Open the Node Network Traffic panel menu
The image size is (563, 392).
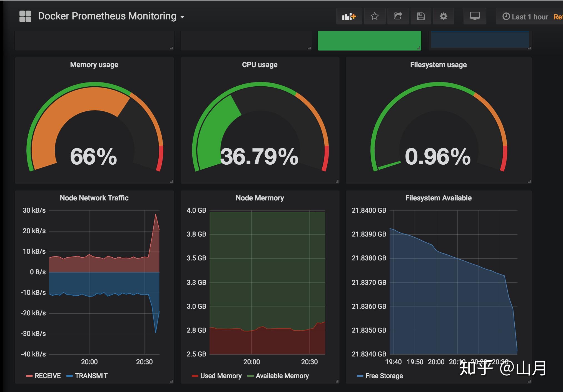(x=94, y=198)
